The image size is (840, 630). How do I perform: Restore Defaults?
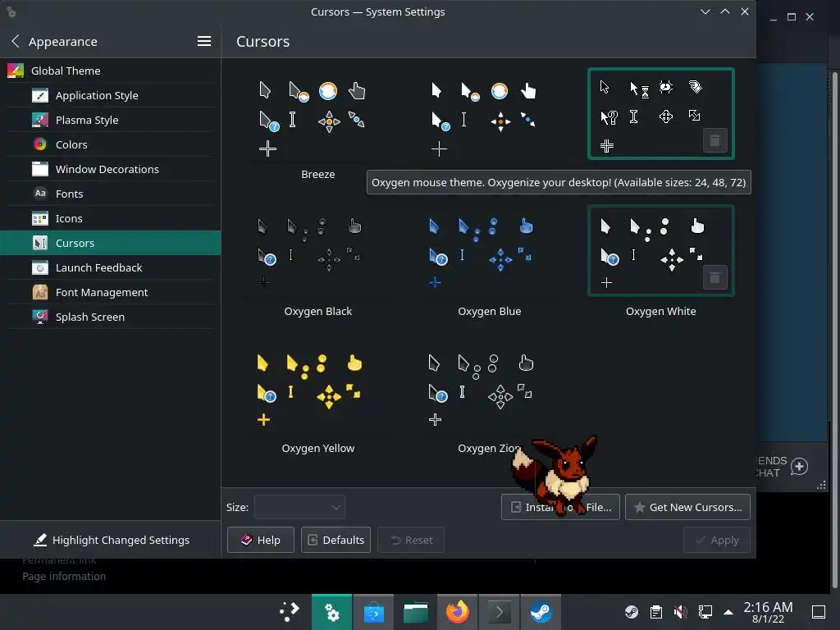[x=336, y=540]
